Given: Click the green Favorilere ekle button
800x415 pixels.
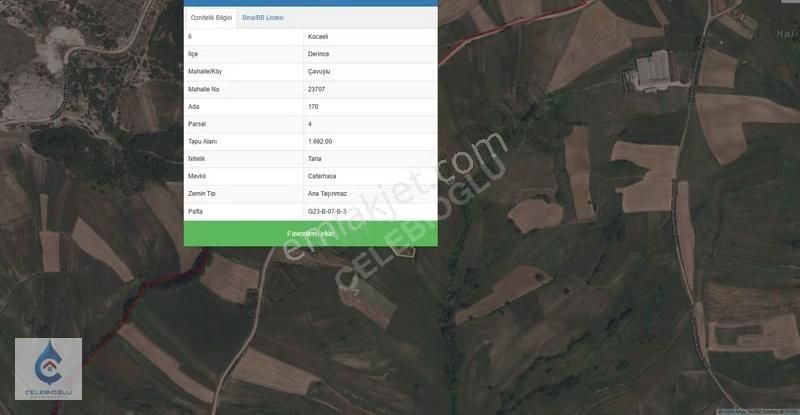Looking at the screenshot, I should coord(311,234).
